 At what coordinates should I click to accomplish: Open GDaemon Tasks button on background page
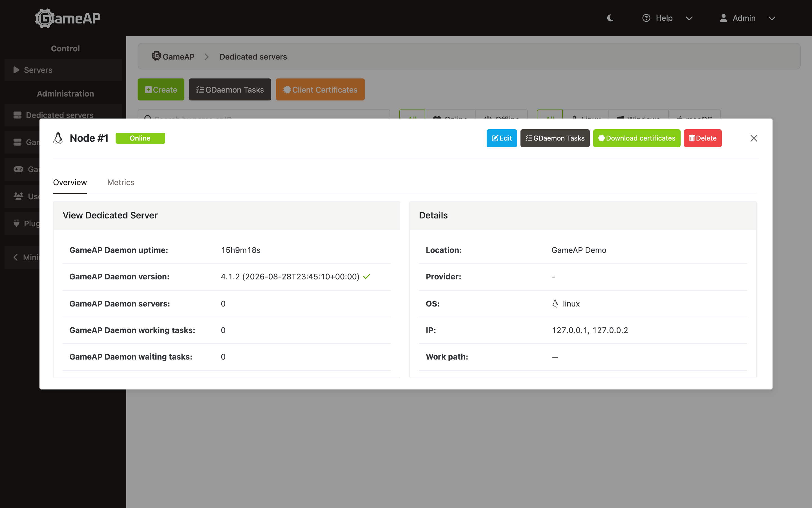(230, 89)
